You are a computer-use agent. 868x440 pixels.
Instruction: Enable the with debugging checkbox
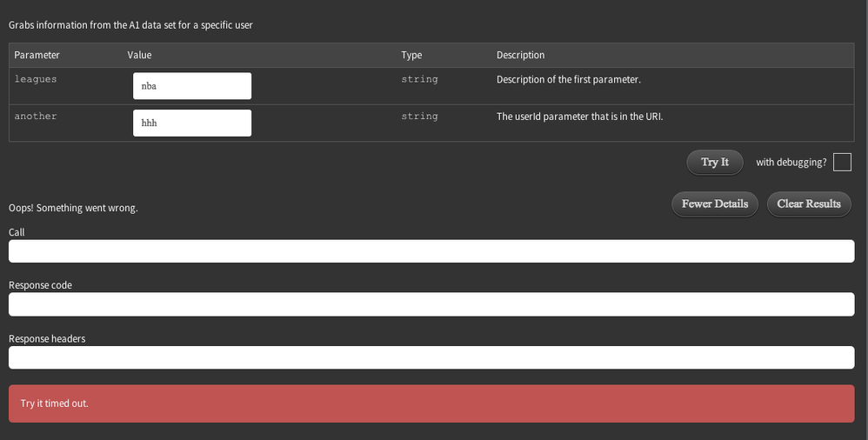pos(841,163)
